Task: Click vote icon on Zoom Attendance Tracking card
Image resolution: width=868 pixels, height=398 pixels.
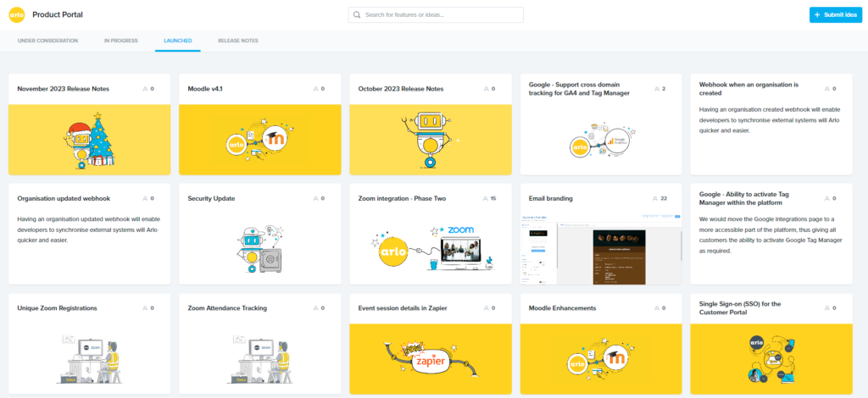Action: [x=316, y=308]
